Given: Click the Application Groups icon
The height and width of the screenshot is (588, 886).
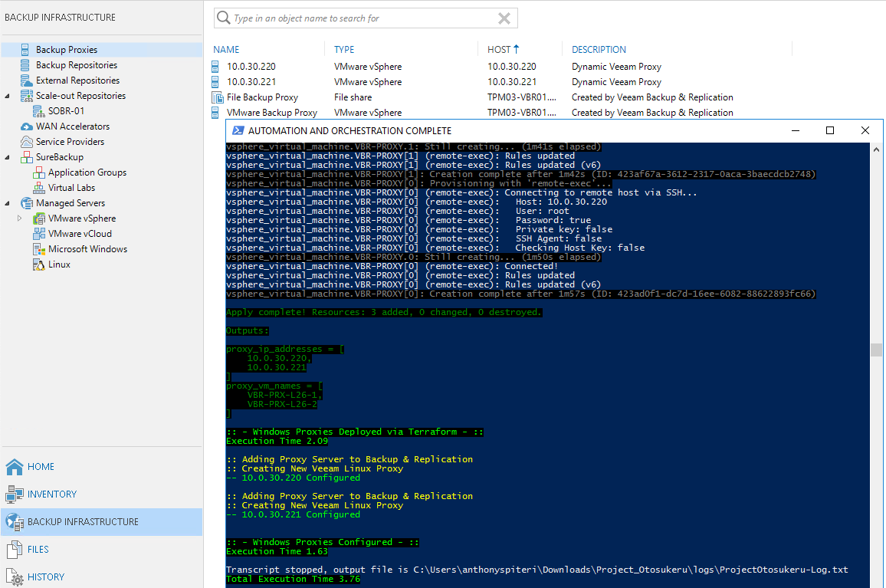Looking at the screenshot, I should tap(39, 172).
